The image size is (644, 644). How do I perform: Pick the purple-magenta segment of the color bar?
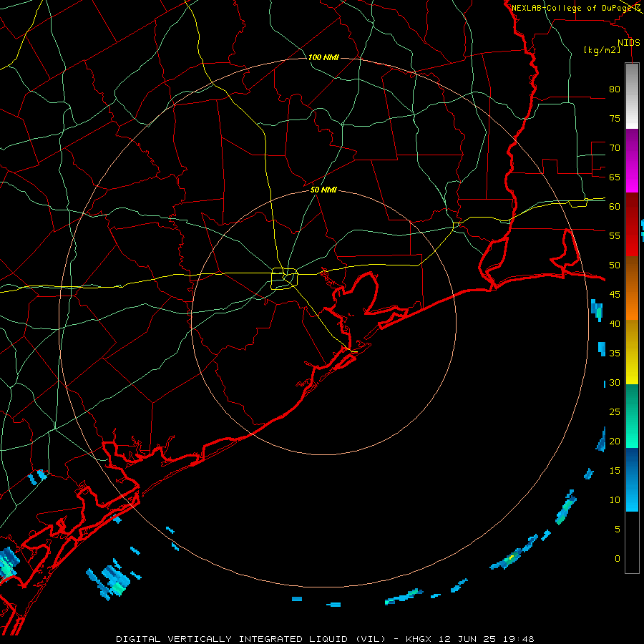tap(632, 160)
